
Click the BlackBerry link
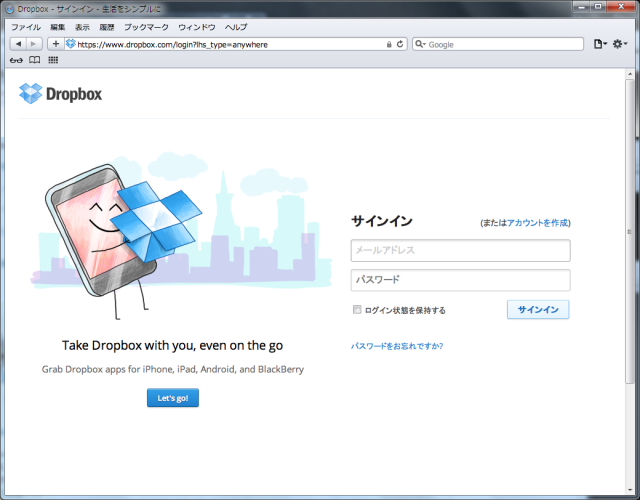pyautogui.click(x=281, y=369)
